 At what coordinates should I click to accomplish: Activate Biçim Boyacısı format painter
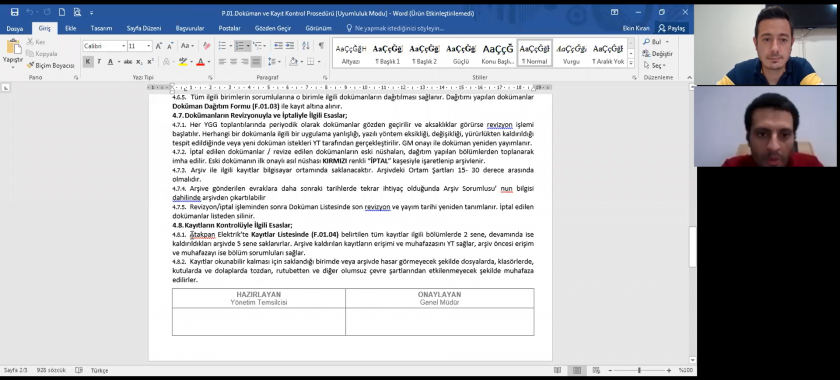(50, 65)
